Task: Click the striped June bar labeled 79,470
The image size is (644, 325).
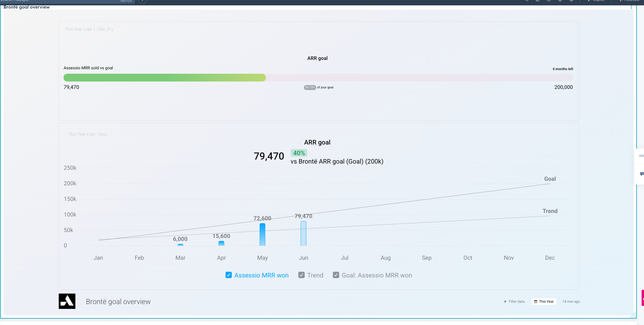Action: (303, 233)
